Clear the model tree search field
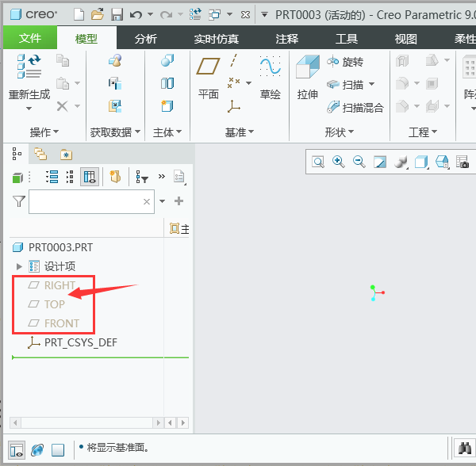This screenshot has height=466, width=476. 147,201
